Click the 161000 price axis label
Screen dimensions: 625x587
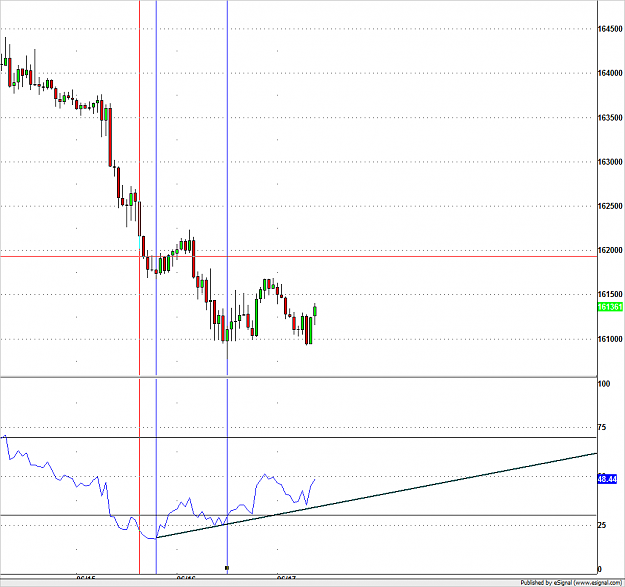(610, 339)
